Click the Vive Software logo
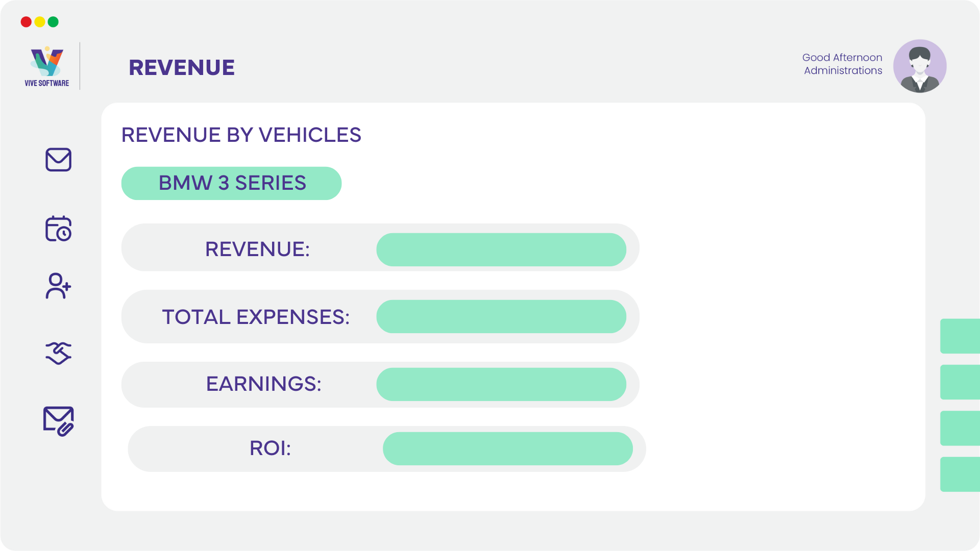The image size is (980, 551). point(47,67)
